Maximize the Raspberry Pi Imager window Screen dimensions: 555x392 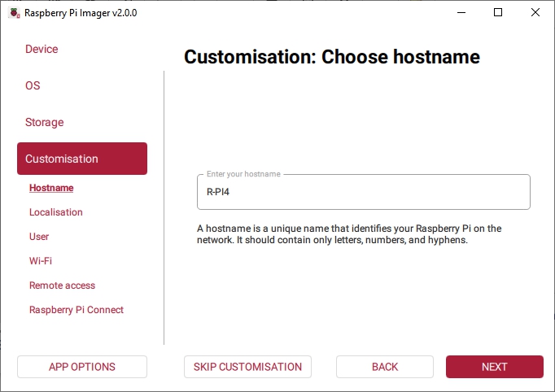[498, 13]
